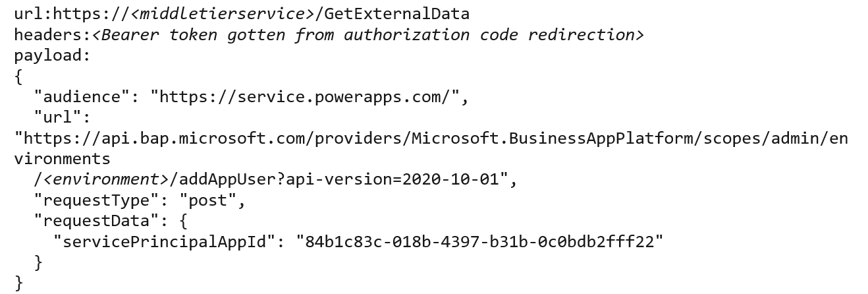Image resolution: width=868 pixels, height=294 pixels.
Task: Click the wrapped text vironments
Action: click(63, 159)
